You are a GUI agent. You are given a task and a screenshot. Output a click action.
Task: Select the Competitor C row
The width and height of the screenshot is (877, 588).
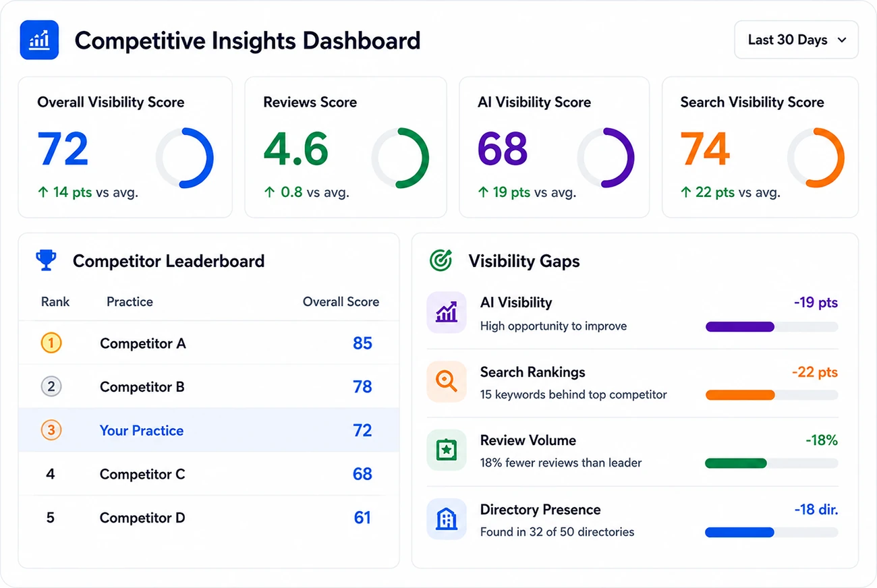tap(208, 474)
